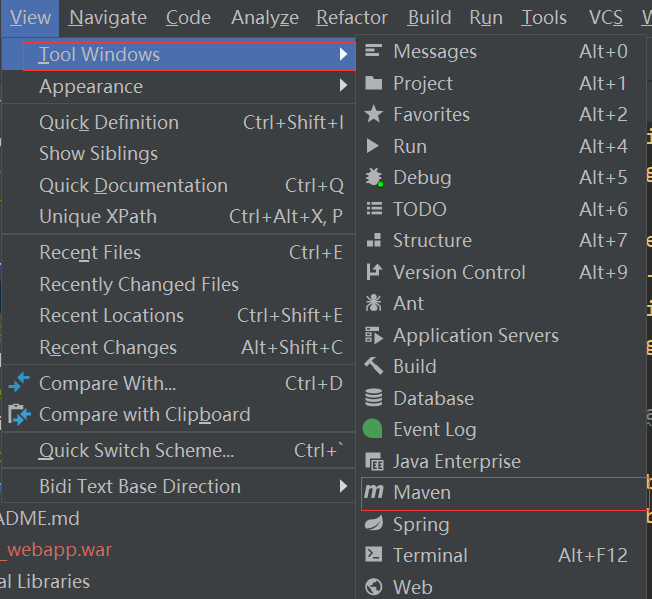Click the Project folder icon

(373, 83)
